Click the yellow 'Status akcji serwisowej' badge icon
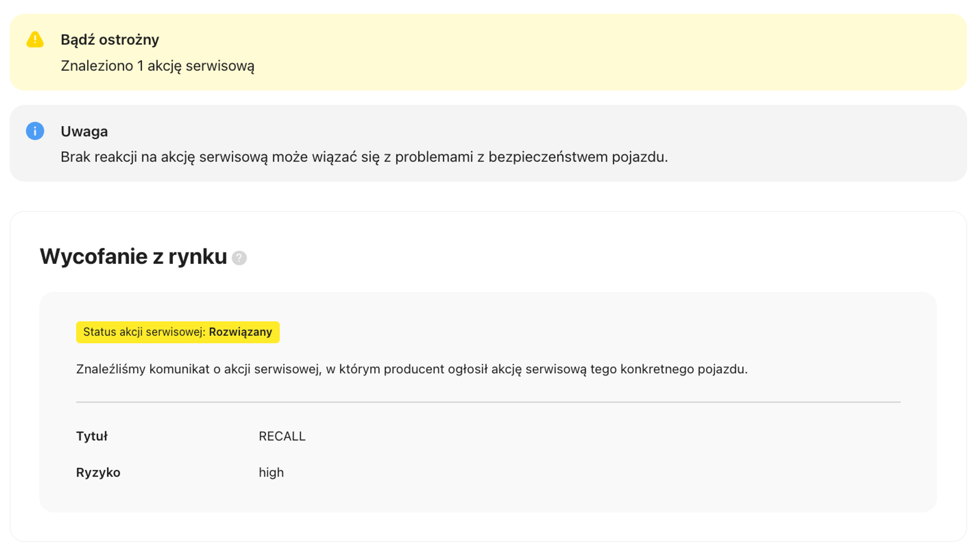980x556 pixels. point(178,332)
